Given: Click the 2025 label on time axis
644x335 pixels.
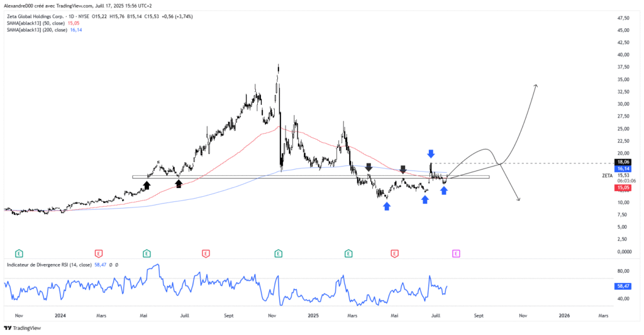Looking at the screenshot, I should 313,316.
